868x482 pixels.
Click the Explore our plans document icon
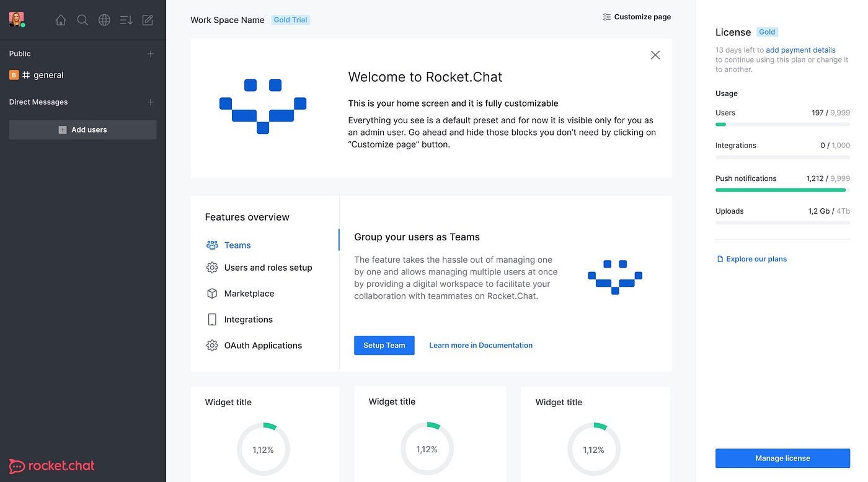(720, 259)
